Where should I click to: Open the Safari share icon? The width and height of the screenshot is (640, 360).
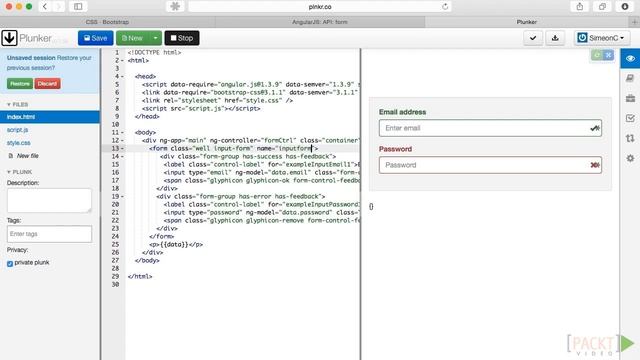point(580,7)
